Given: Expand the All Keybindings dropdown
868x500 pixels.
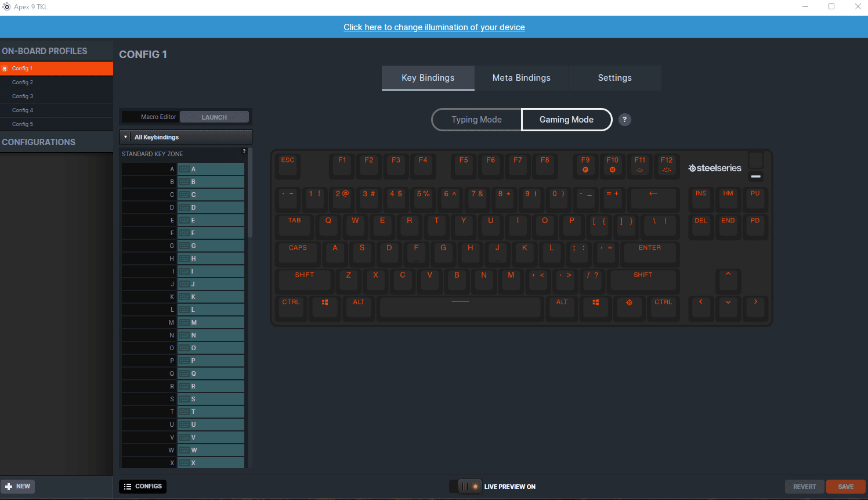Looking at the screenshot, I should pyautogui.click(x=186, y=137).
